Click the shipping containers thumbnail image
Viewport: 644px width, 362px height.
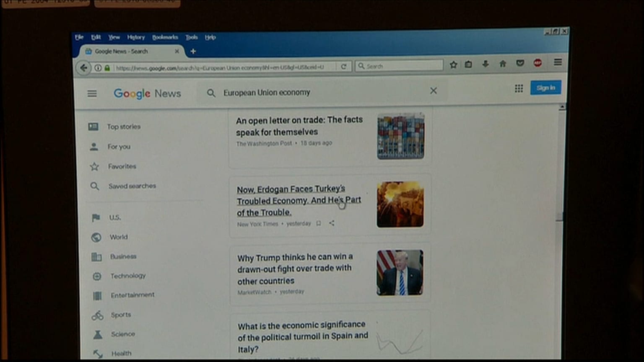[400, 136]
